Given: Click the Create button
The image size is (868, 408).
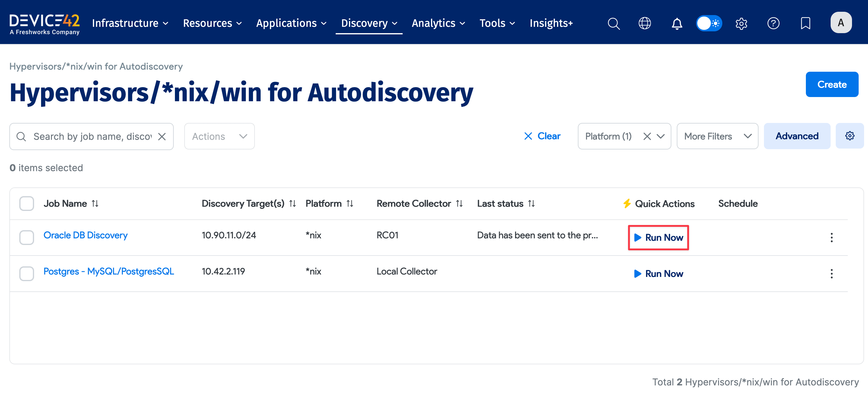Looking at the screenshot, I should point(832,84).
